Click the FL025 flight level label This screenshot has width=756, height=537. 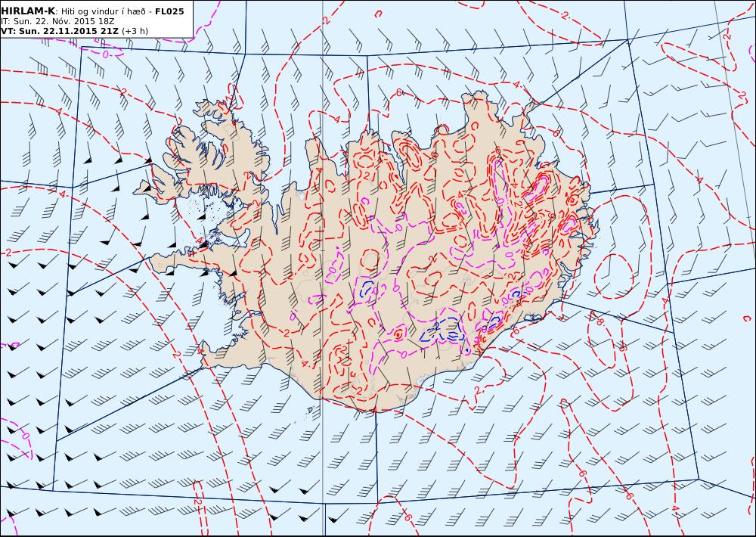tap(169, 11)
